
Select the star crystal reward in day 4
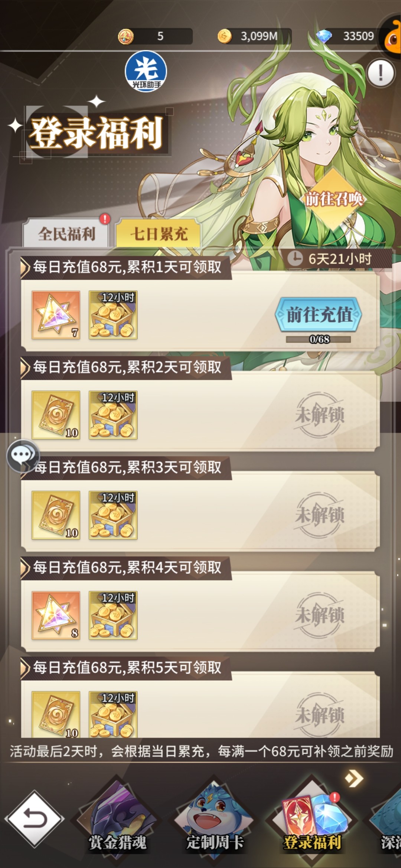click(x=56, y=615)
